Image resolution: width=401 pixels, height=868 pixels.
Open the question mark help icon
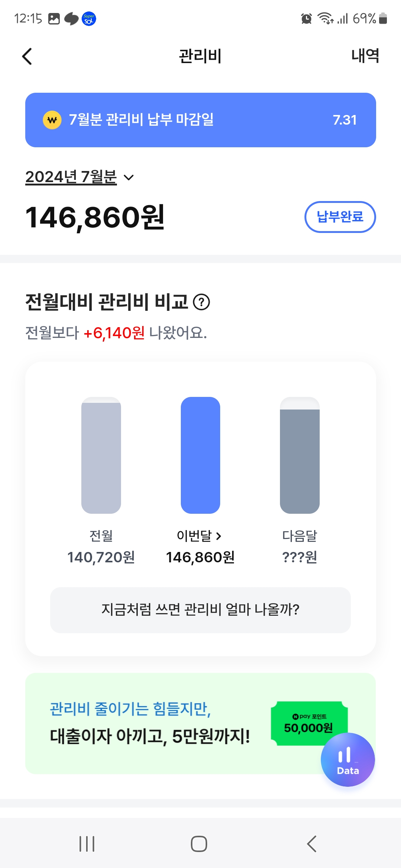click(x=202, y=302)
